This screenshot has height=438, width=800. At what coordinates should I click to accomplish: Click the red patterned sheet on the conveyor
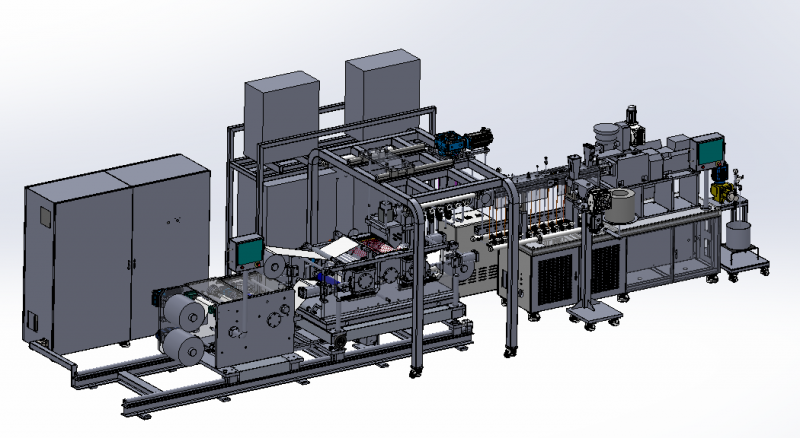pyautogui.click(x=374, y=244)
